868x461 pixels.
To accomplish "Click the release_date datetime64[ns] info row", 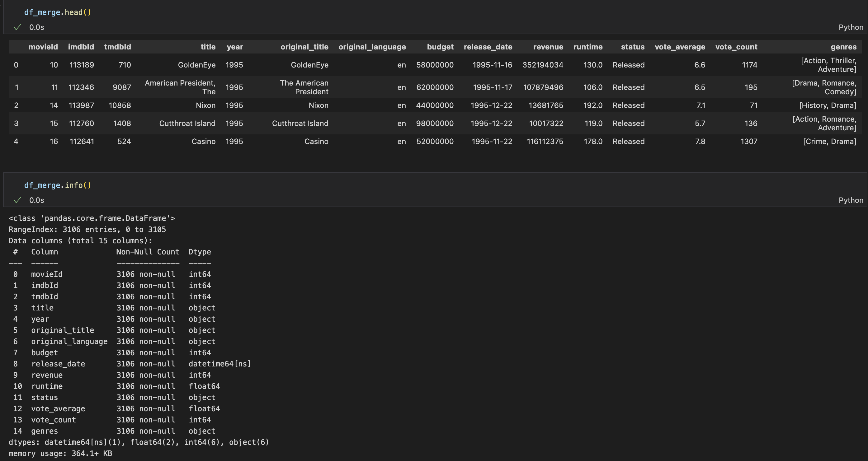I will (132, 364).
